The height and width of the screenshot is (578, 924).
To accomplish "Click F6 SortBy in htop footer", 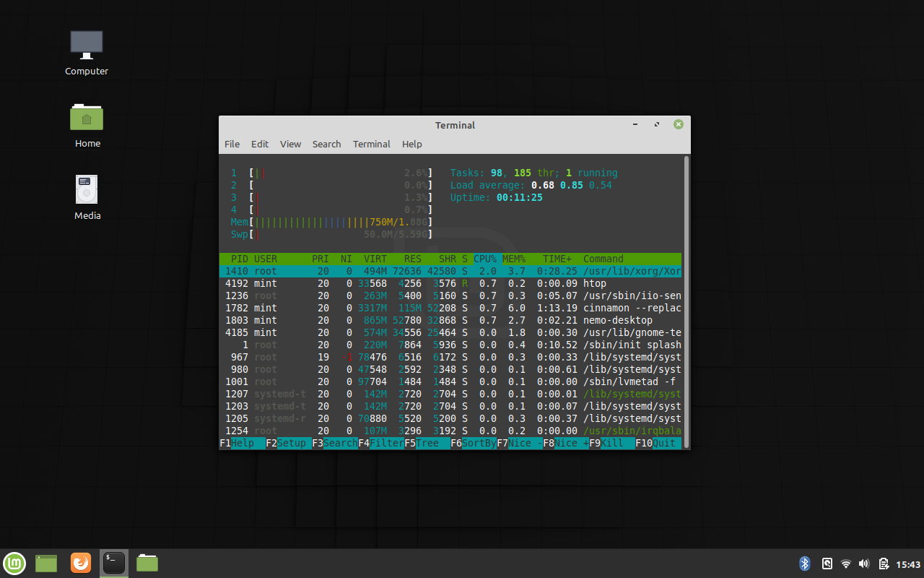I will [x=474, y=443].
